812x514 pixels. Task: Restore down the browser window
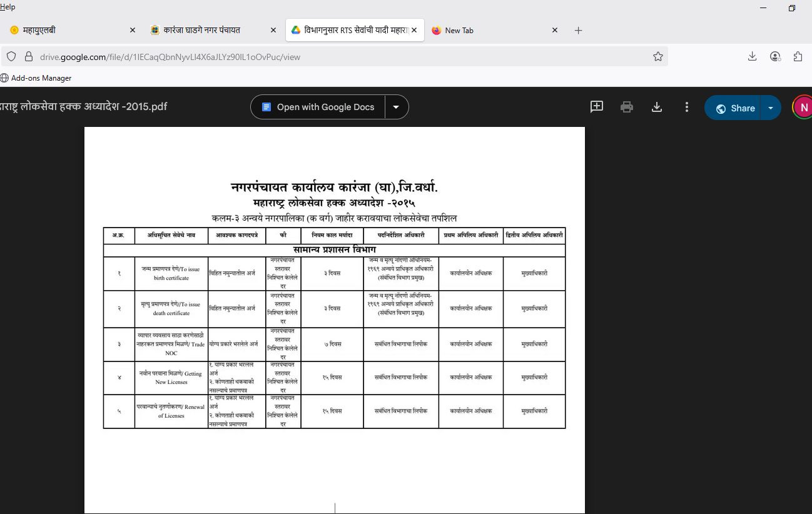point(792,8)
